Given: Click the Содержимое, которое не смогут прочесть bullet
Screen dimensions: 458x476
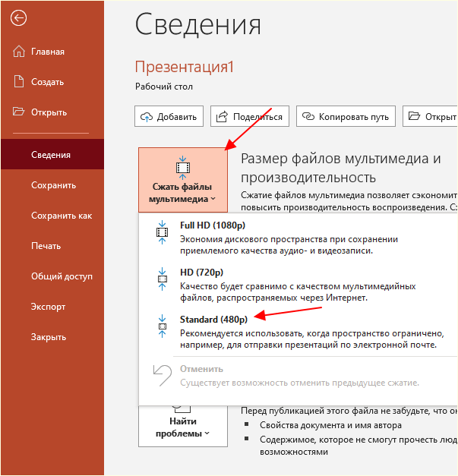Looking at the screenshot, I should coord(359,446).
